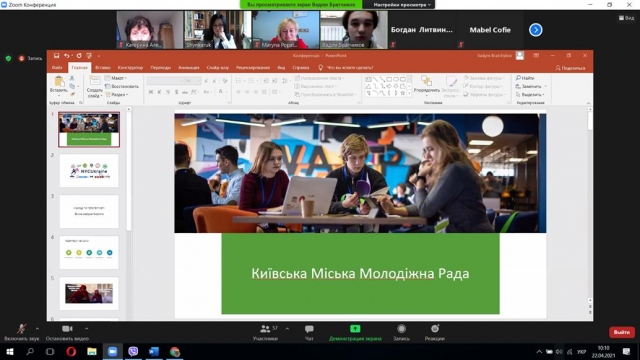Viewport: 640px width, 360px height.
Task: Toggle Bold (Ж) formatting
Action: (151, 92)
